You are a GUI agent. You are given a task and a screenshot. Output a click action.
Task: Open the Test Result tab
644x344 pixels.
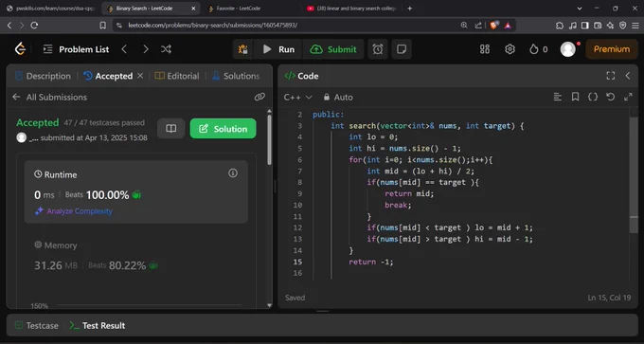pyautogui.click(x=98, y=325)
